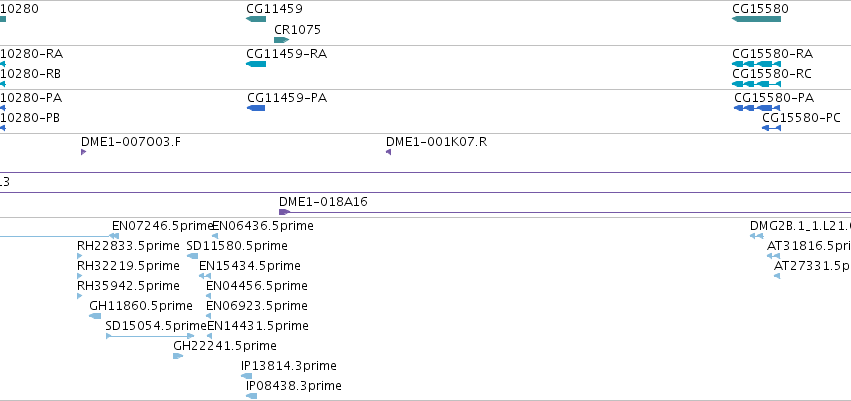Click the DME1-007O03.F marker triangle
851x401 pixels.
(x=84, y=152)
